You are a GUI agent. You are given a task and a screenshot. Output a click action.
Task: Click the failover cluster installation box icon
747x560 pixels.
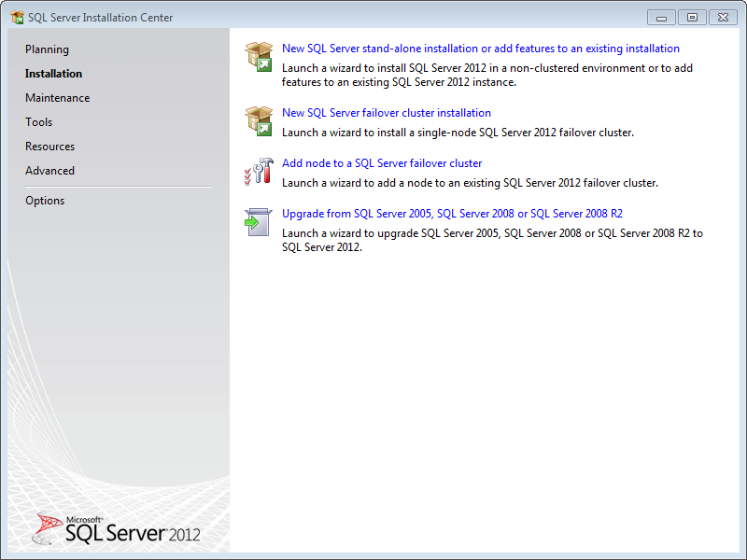click(259, 121)
